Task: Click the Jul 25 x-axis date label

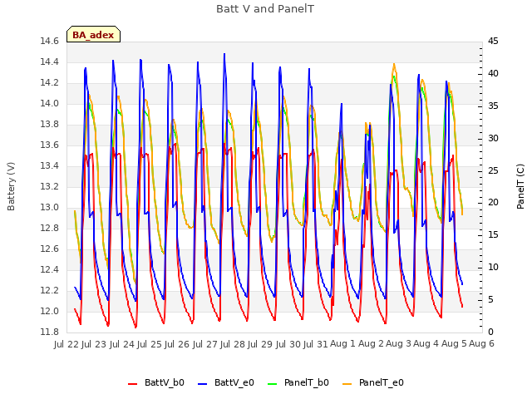Action: point(150,344)
